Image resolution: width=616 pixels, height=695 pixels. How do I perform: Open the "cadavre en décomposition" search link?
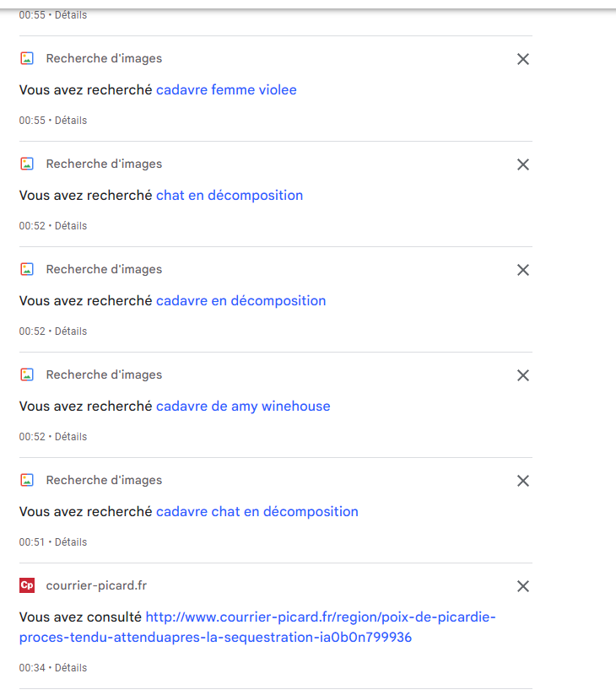coord(240,301)
